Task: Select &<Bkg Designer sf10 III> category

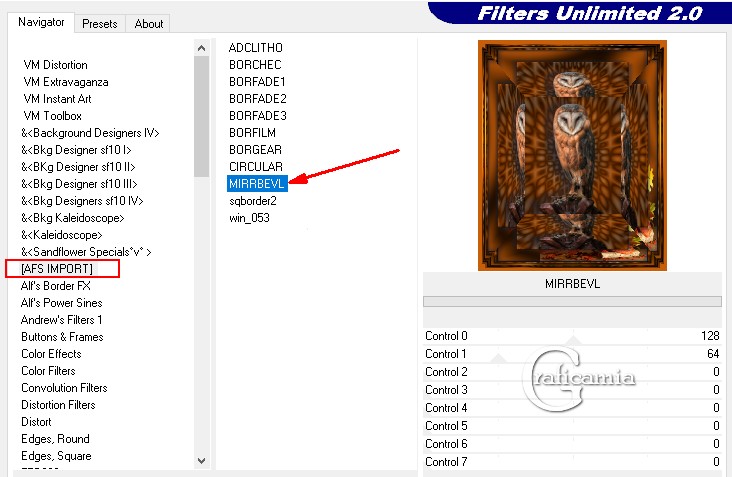Action: point(79,184)
